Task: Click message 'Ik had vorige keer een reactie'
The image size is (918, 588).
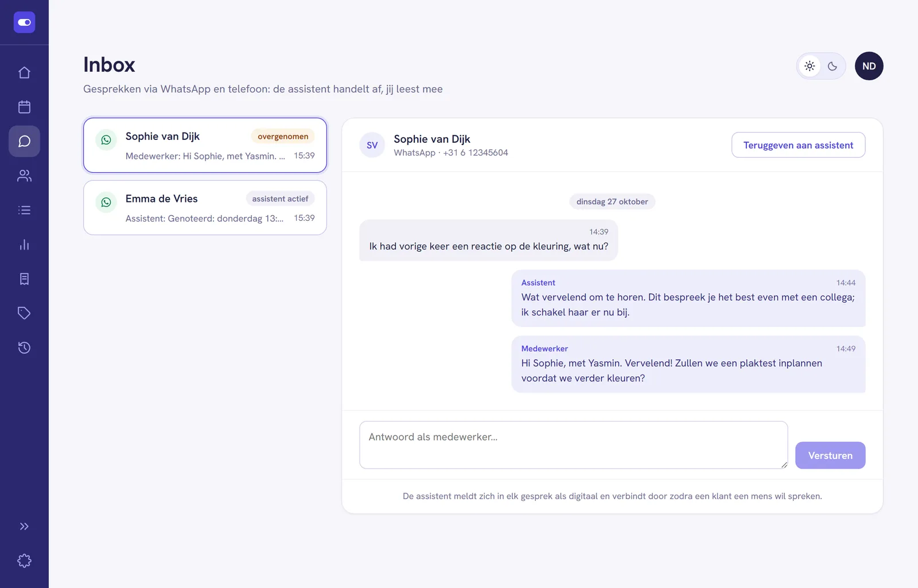Action: pos(488,240)
